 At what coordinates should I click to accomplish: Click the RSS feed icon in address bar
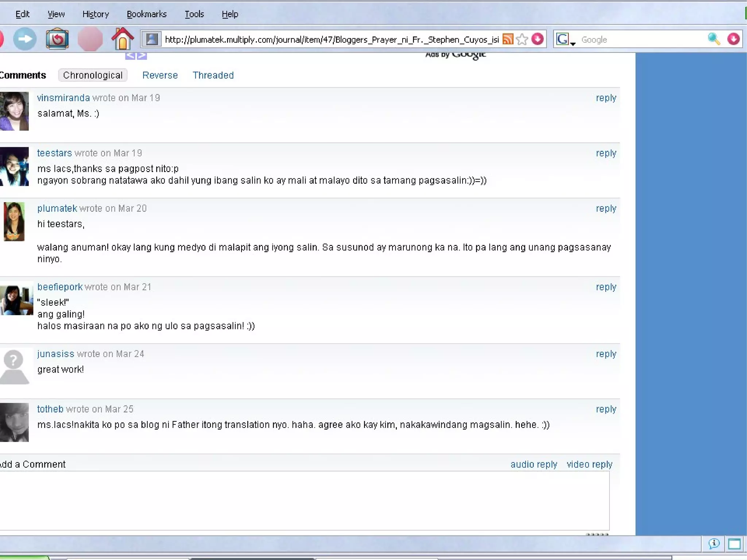[x=508, y=39]
